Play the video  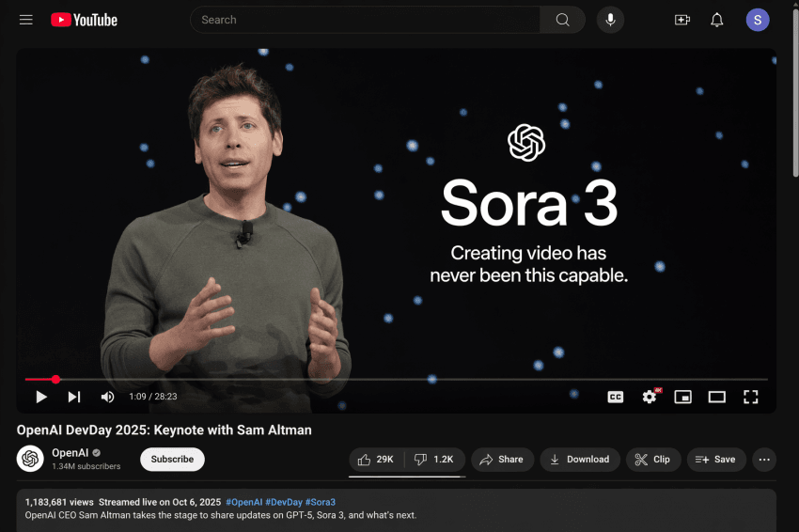41,397
